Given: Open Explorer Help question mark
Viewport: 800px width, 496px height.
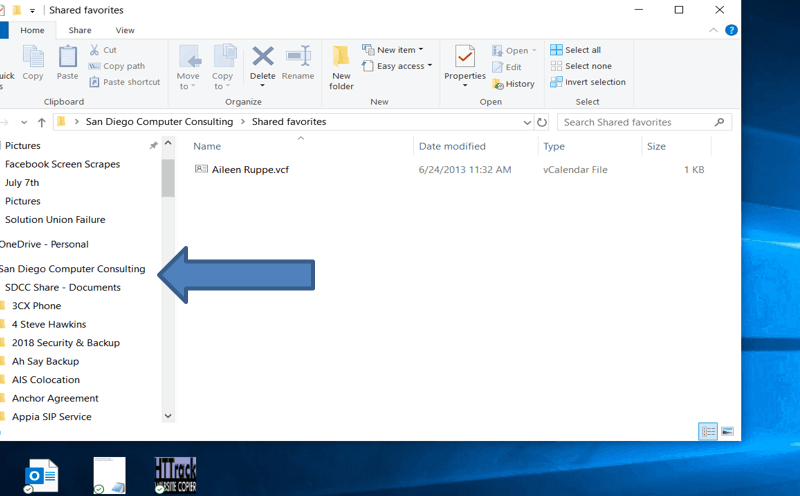Looking at the screenshot, I should pyautogui.click(x=731, y=30).
